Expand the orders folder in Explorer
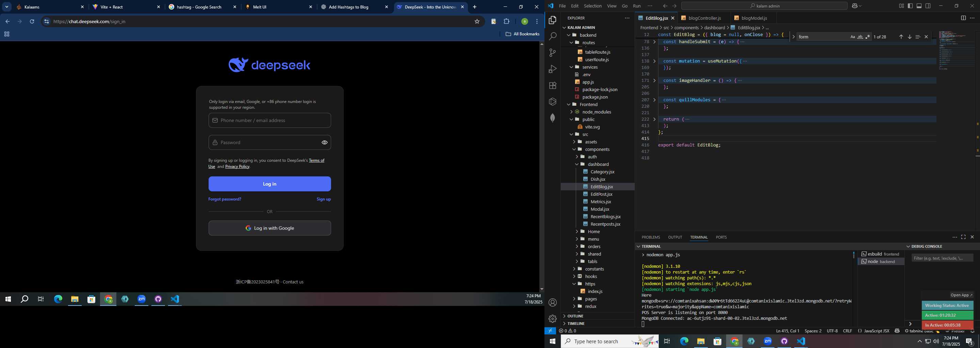 [x=594, y=247]
